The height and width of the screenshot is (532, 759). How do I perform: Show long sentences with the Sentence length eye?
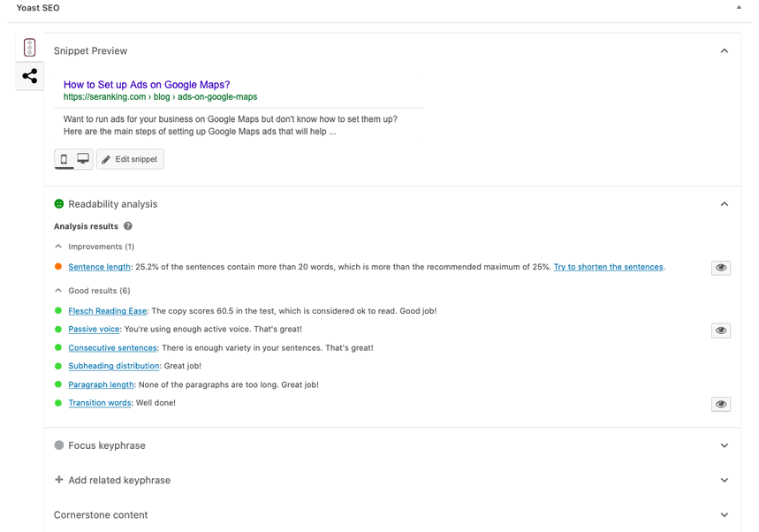(x=721, y=267)
